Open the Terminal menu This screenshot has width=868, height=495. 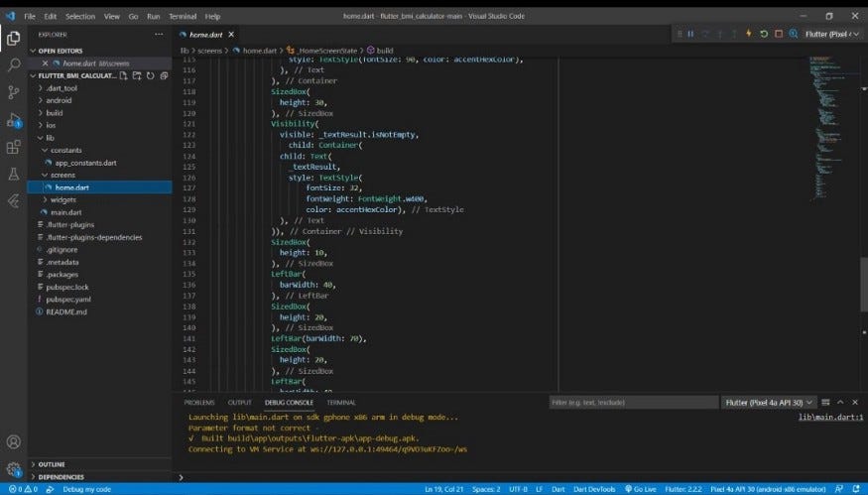(x=183, y=16)
